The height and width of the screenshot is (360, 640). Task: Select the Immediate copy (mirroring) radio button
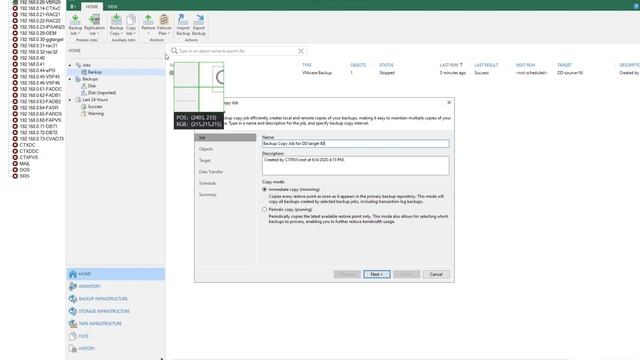[264, 190]
